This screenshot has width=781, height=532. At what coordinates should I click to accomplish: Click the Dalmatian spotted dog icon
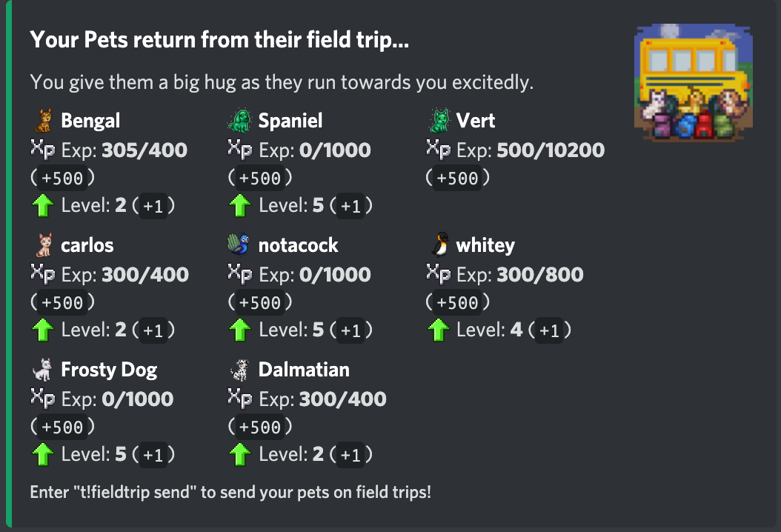(x=239, y=370)
